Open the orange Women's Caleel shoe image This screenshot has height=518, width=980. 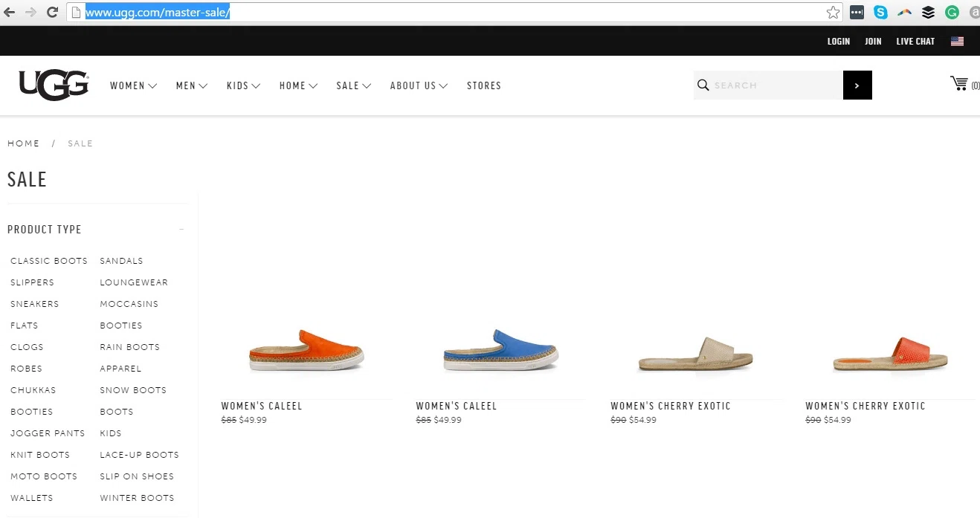tap(306, 350)
